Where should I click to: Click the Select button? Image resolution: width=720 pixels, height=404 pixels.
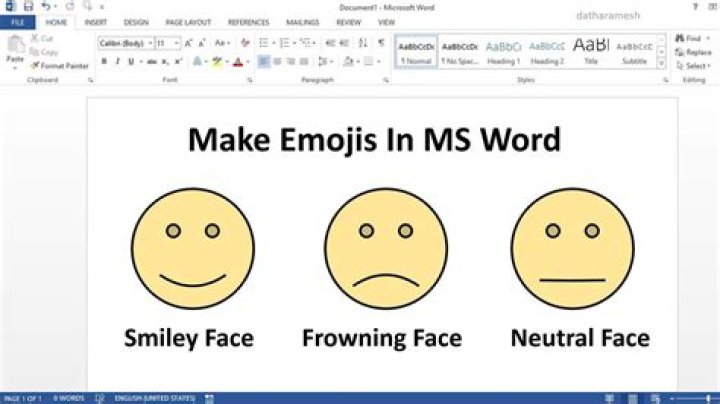pyautogui.click(x=693, y=66)
